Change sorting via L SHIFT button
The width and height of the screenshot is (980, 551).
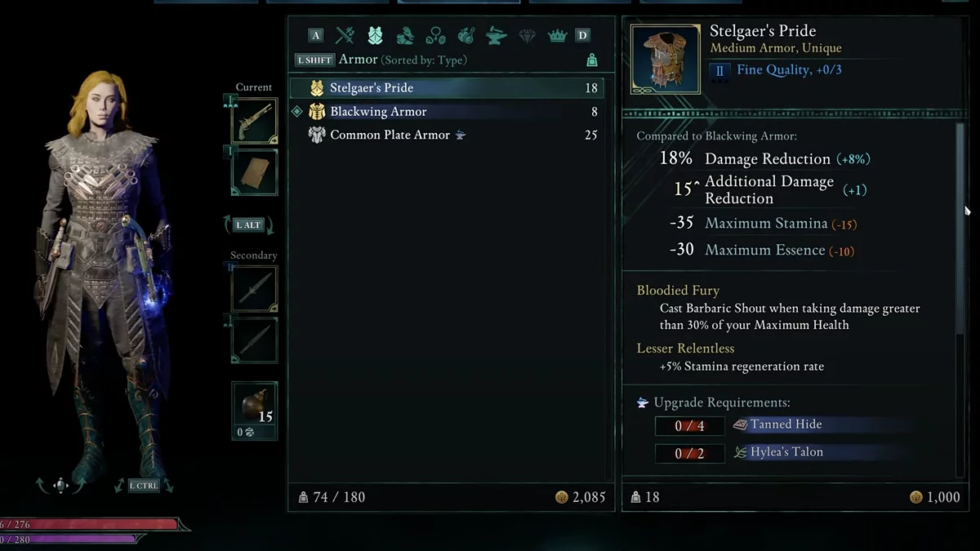tap(314, 60)
